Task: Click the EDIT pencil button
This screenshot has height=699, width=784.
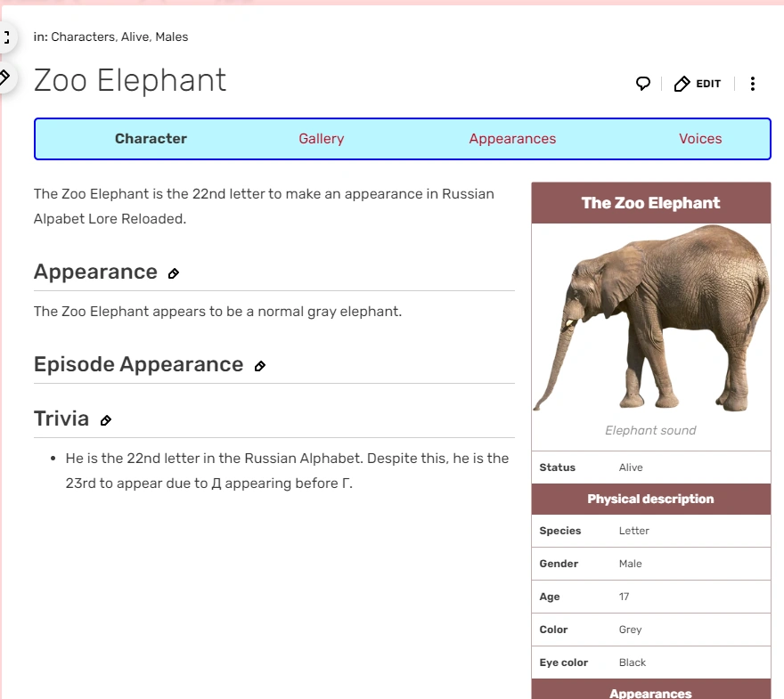Action: click(x=698, y=84)
